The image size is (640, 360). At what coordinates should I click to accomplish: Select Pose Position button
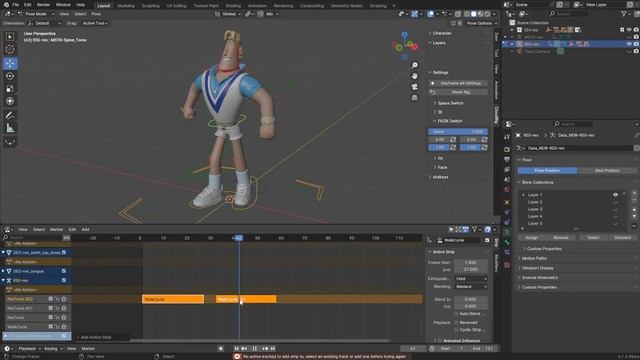pos(547,171)
